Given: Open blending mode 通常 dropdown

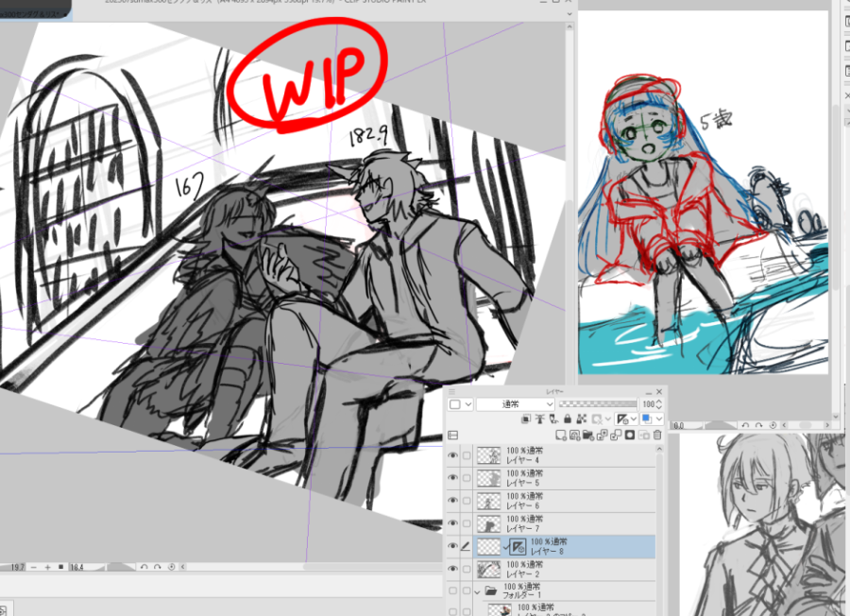Looking at the screenshot, I should click(516, 404).
